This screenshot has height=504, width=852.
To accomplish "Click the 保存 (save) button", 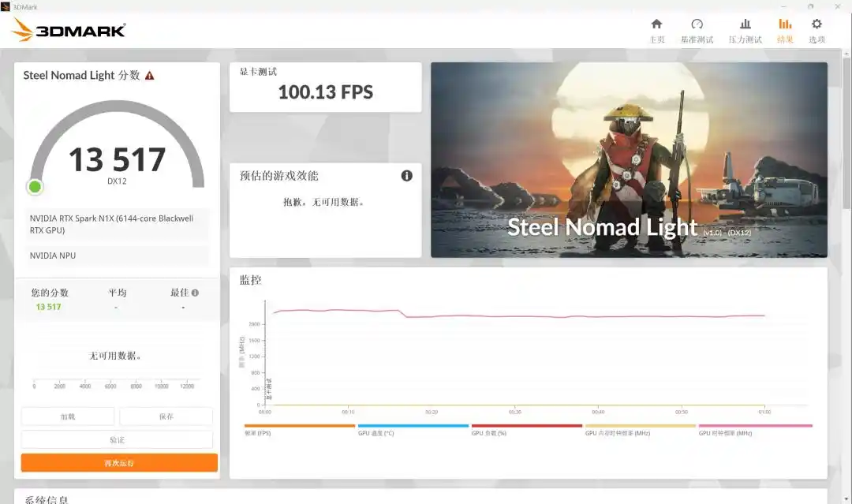I will (x=166, y=416).
